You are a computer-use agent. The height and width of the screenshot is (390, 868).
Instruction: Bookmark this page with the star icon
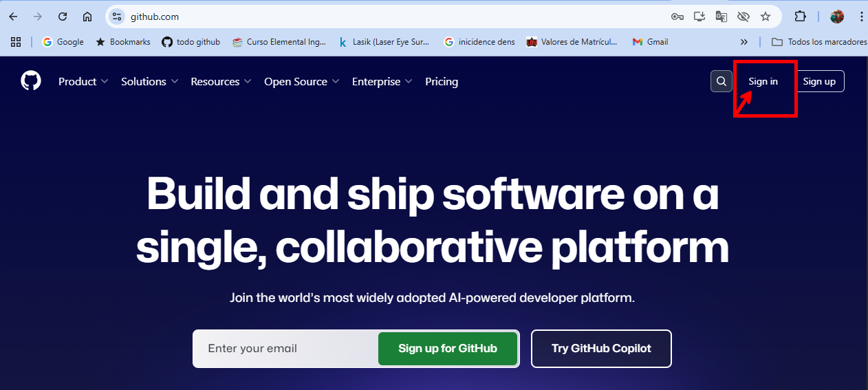[766, 17]
